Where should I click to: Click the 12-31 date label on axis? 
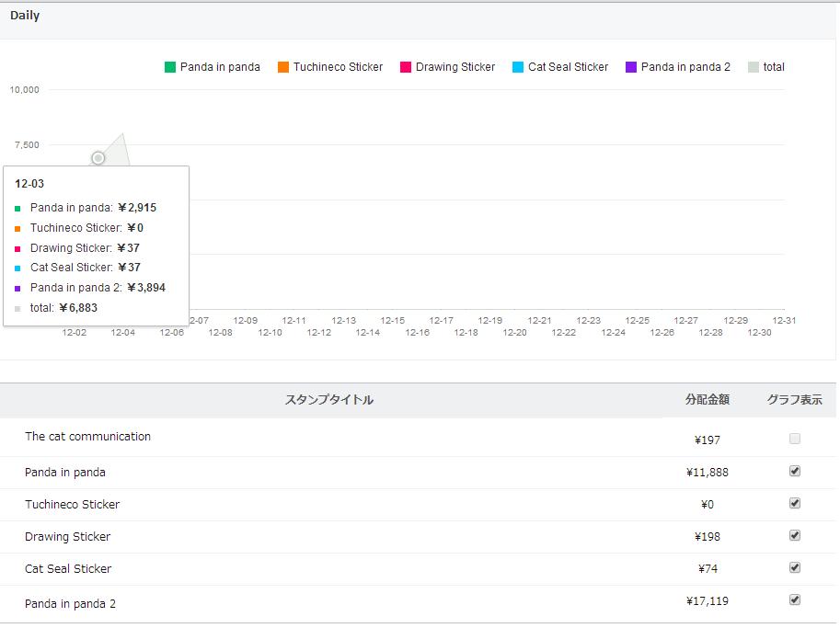tap(784, 321)
